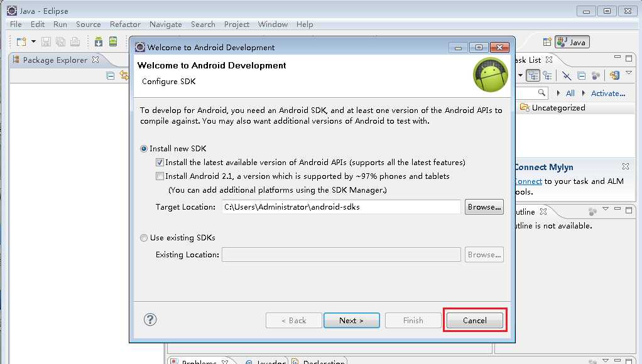The width and height of the screenshot is (642, 364).
Task: Click the Link with Editor icon in Package Explorer
Action: click(124, 76)
